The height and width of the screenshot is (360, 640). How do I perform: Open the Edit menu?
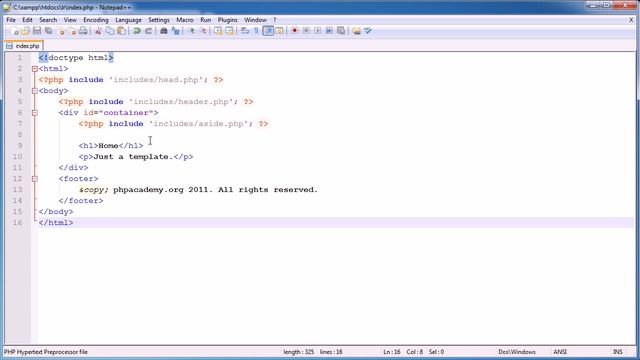click(x=27, y=20)
